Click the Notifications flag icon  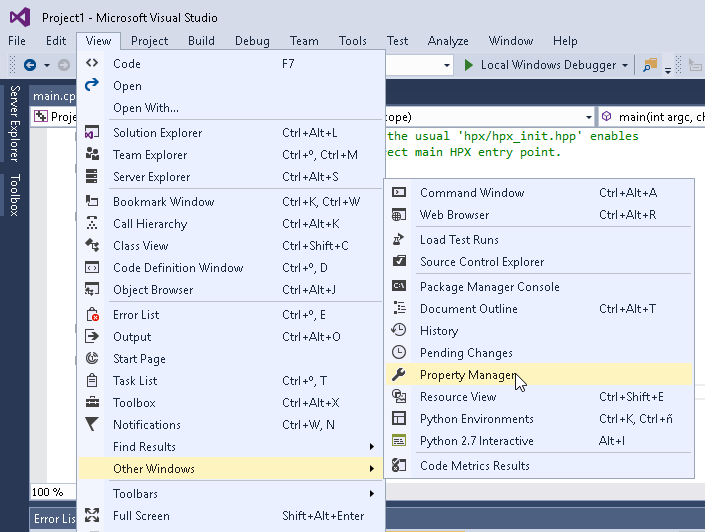[92, 424]
